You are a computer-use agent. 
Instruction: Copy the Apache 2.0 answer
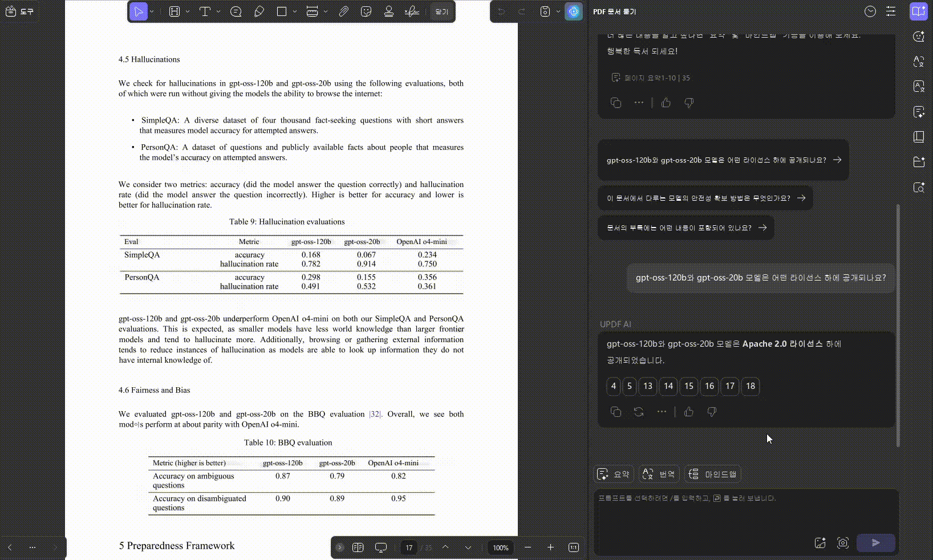pyautogui.click(x=616, y=412)
